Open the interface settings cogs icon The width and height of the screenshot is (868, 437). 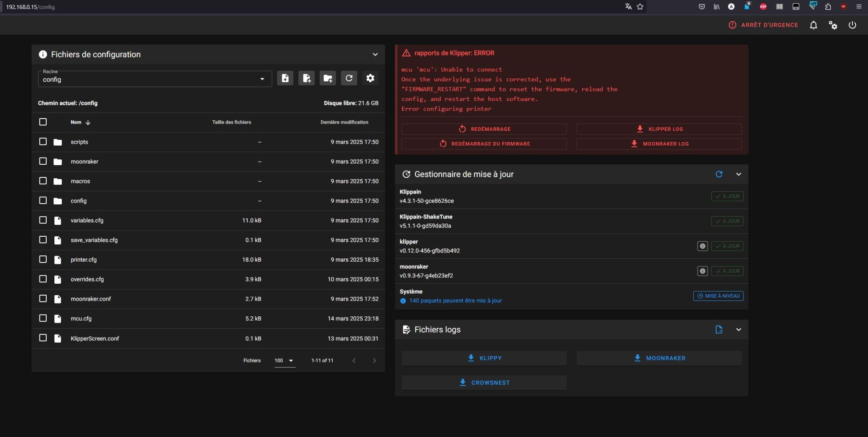[833, 25]
